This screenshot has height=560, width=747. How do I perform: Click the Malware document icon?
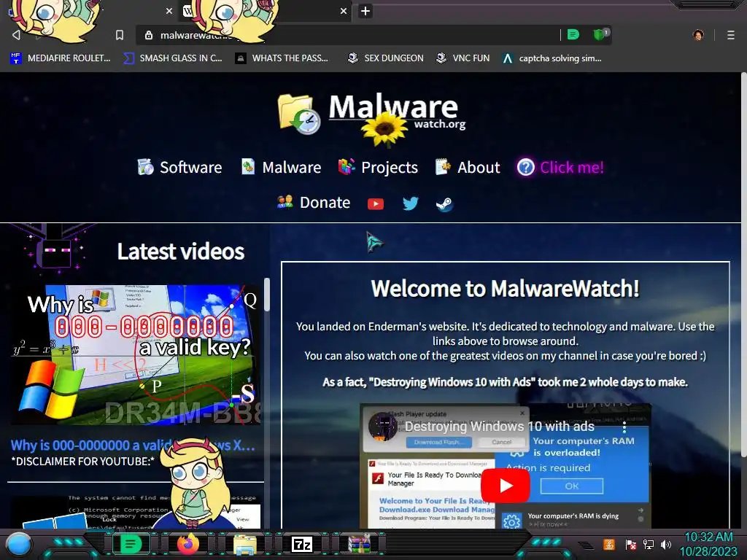[x=248, y=167]
